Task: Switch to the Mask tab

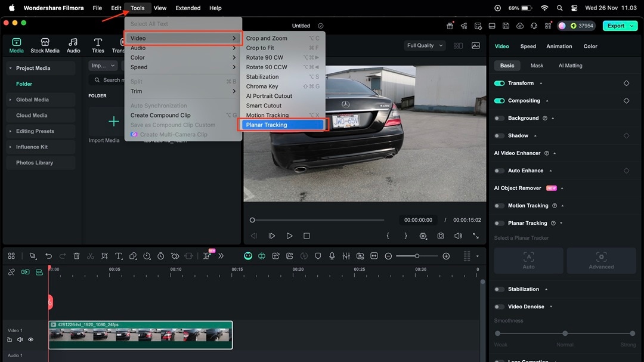Action: (x=537, y=66)
